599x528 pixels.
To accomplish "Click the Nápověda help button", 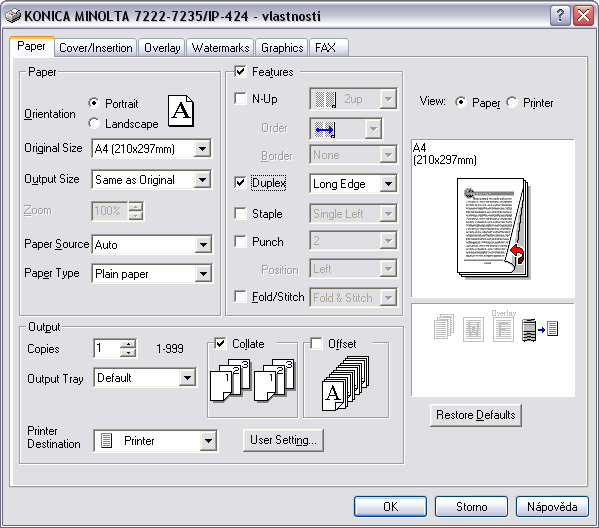I will coord(552,507).
